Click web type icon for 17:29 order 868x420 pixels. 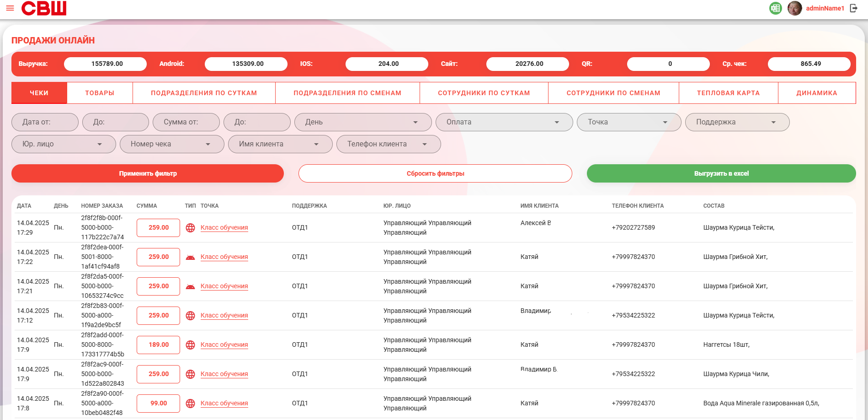click(191, 228)
